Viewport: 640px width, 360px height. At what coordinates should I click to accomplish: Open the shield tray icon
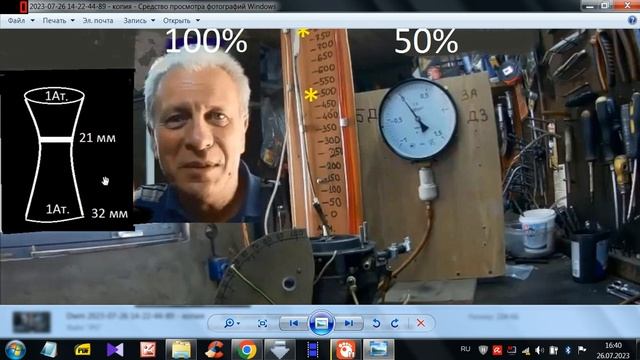(483, 350)
